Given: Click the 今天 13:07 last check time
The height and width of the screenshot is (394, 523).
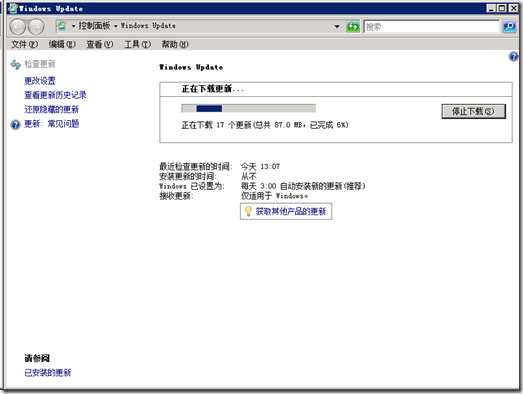Looking at the screenshot, I should (x=260, y=166).
